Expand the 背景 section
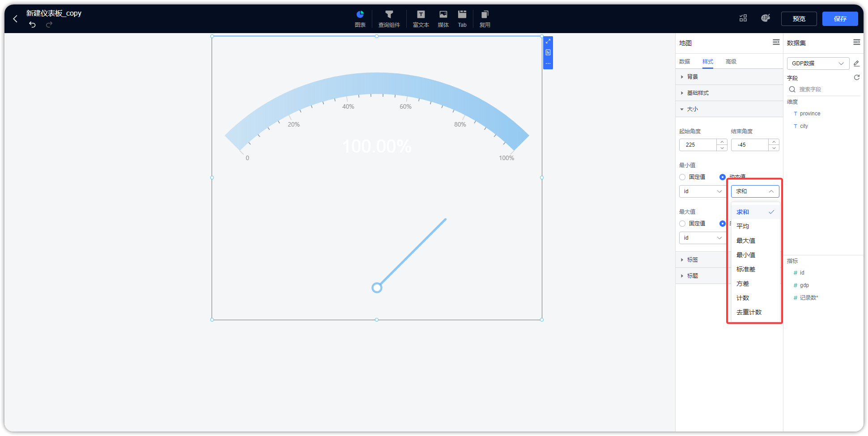The image size is (868, 436). coord(729,77)
